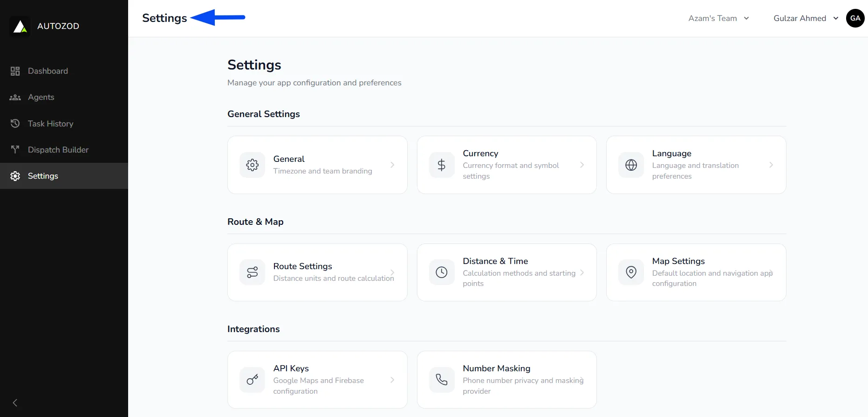The width and height of the screenshot is (868, 417).
Task: Click the clock icon on Distance & Time card
Action: point(442,272)
